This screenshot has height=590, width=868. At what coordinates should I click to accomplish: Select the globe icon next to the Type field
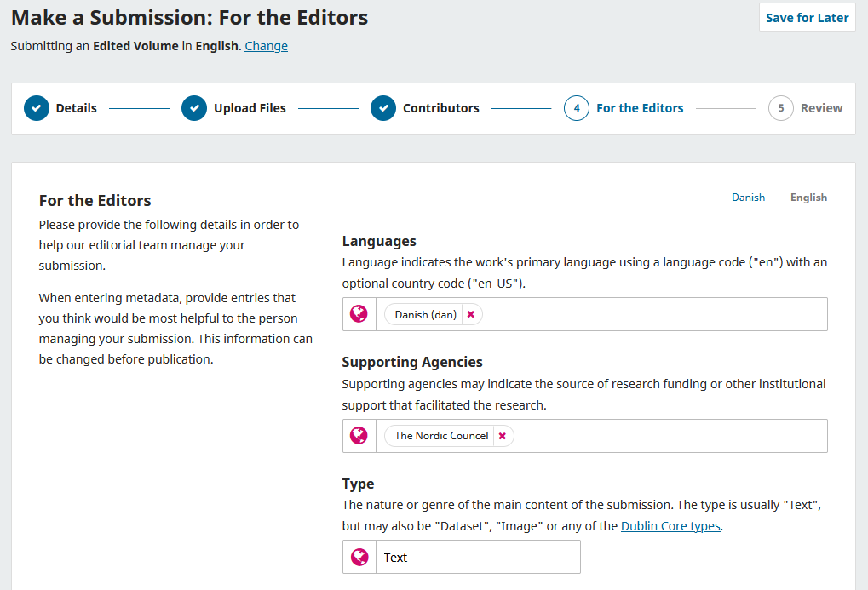[x=358, y=557]
